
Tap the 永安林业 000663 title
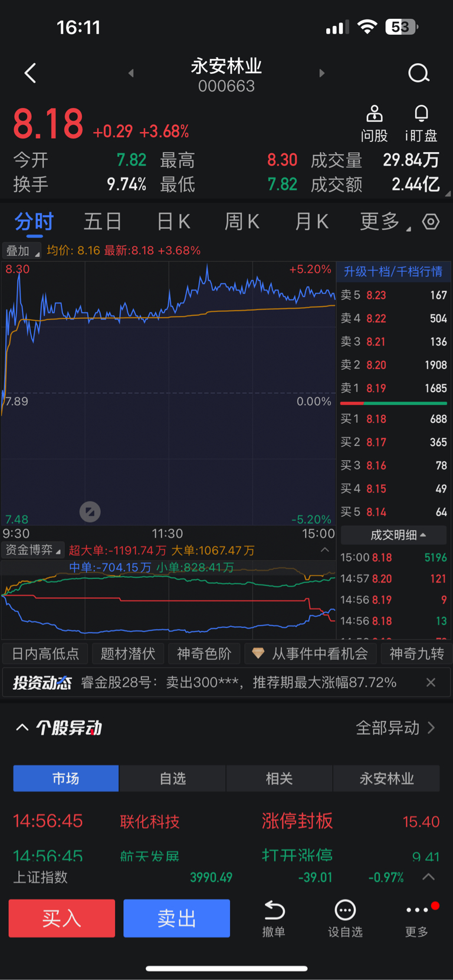click(226, 75)
